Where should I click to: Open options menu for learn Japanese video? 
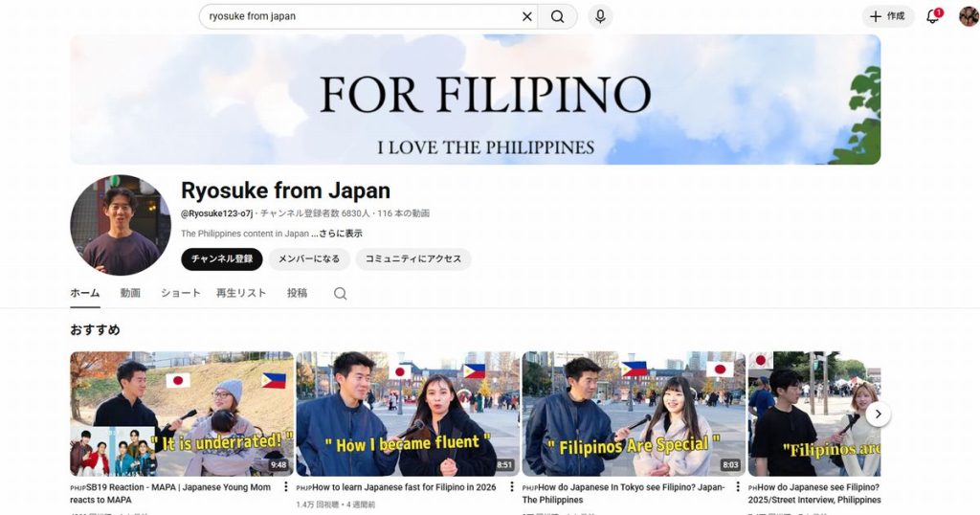[x=511, y=487]
